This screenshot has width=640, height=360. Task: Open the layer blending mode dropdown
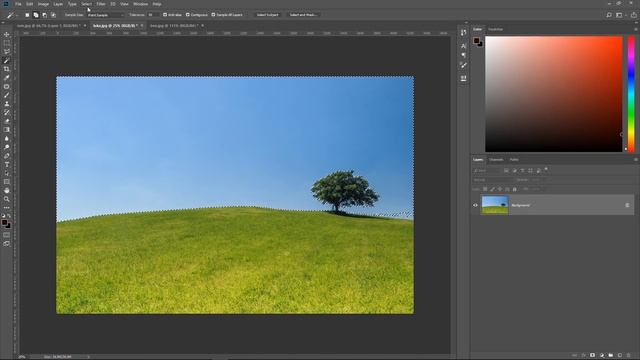[492, 180]
